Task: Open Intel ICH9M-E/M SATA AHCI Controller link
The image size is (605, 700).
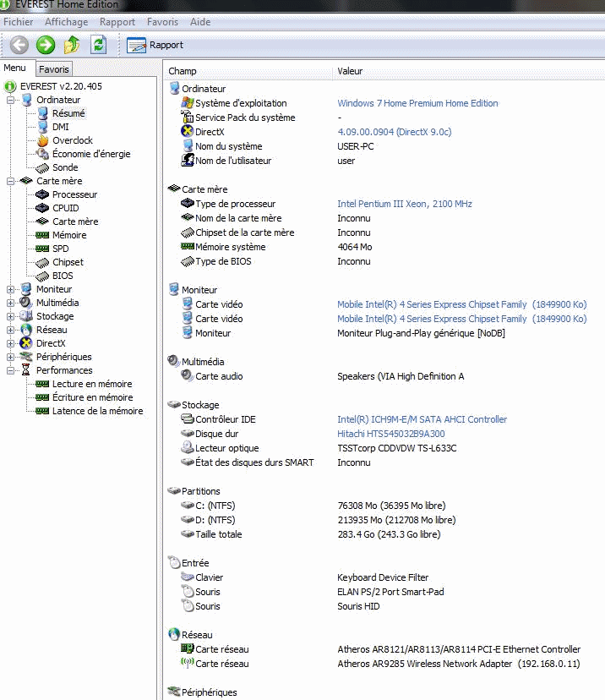Action: 422,419
